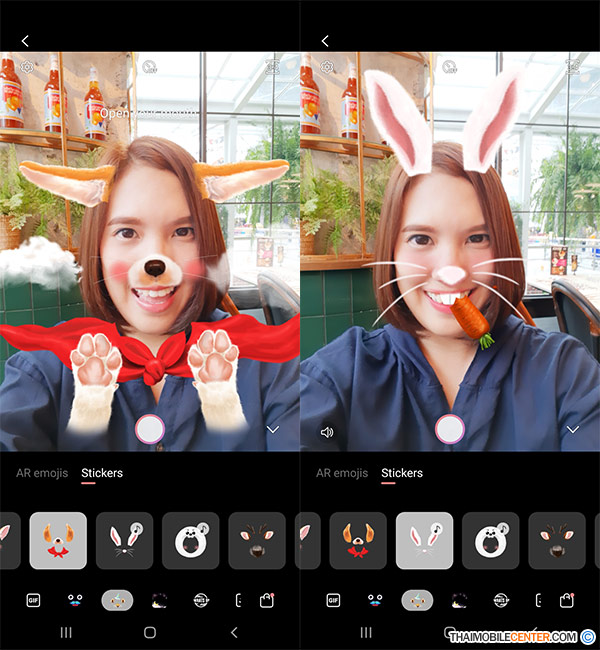Collapse sticker panel chevron on right screen
The width and height of the screenshot is (600, 650).
click(x=573, y=429)
